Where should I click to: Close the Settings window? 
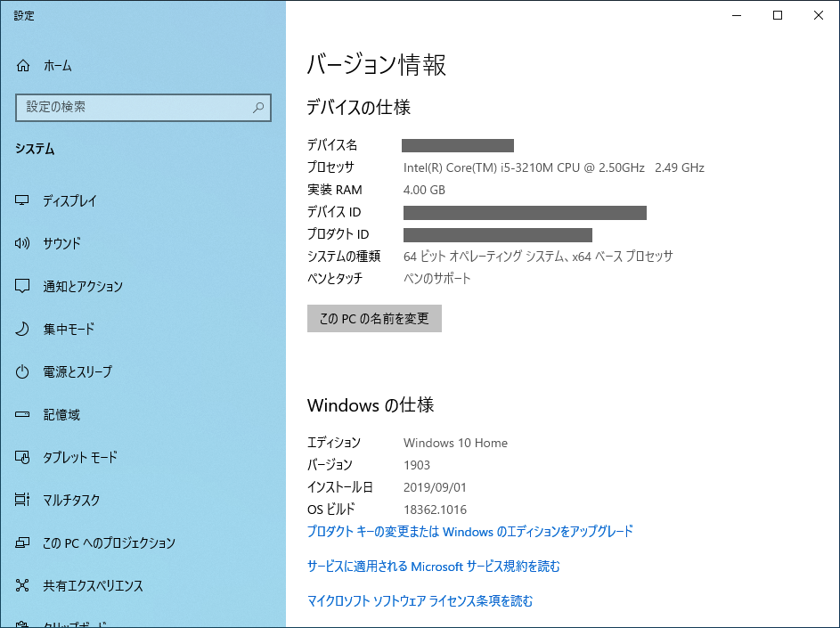click(819, 15)
